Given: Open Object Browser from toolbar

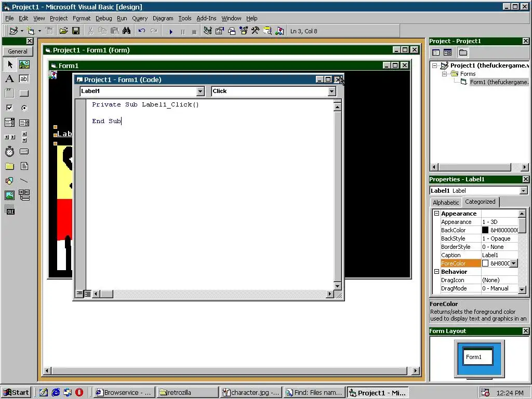Looking at the screenshot, I should pyautogui.click(x=243, y=31).
